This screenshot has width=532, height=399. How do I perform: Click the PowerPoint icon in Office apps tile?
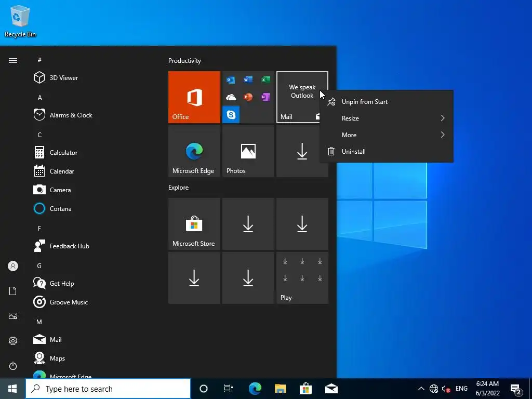coord(248,97)
